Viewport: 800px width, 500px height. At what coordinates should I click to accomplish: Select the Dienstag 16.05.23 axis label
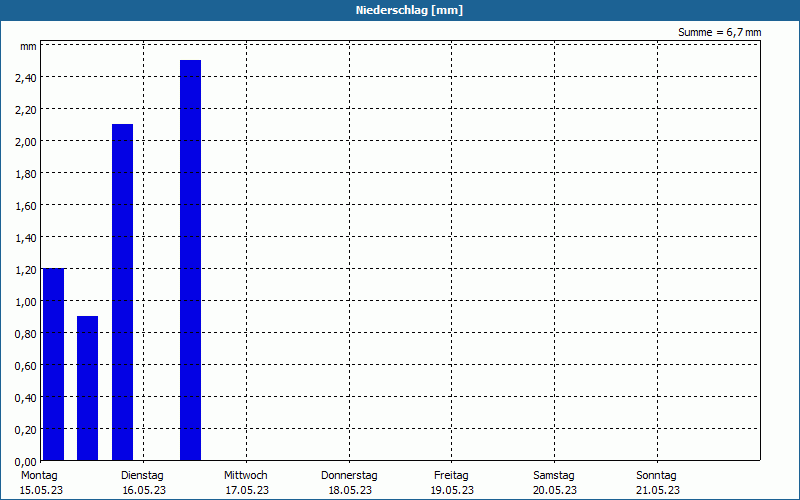coord(143,483)
